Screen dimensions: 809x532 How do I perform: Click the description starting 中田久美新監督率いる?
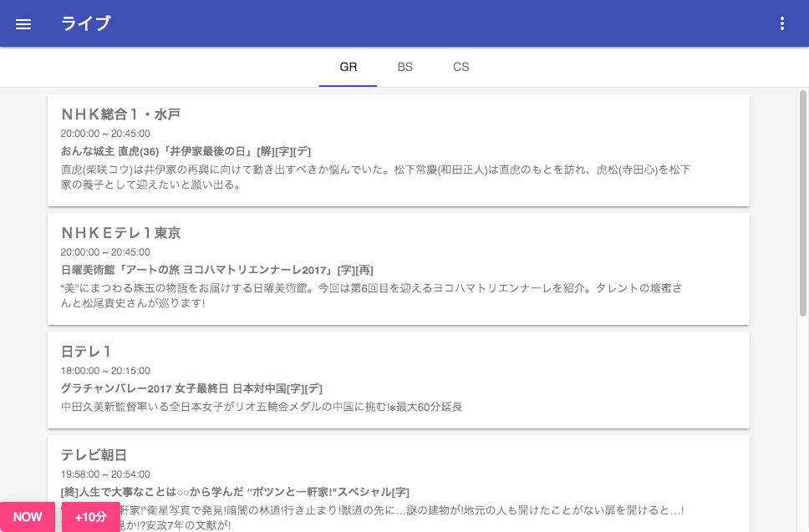(262, 407)
